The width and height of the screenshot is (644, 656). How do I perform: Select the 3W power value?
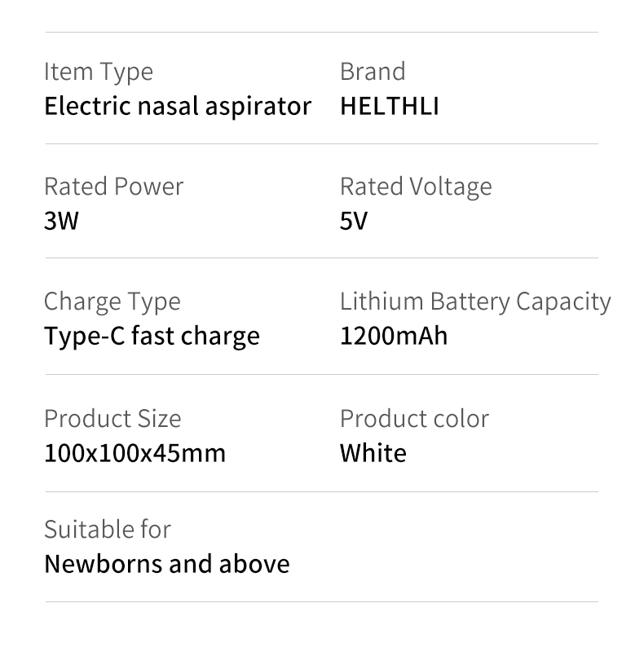[61, 221]
